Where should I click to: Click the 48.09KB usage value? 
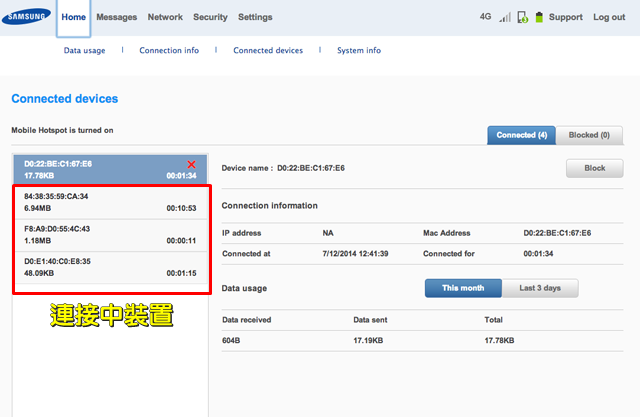pyautogui.click(x=39, y=273)
